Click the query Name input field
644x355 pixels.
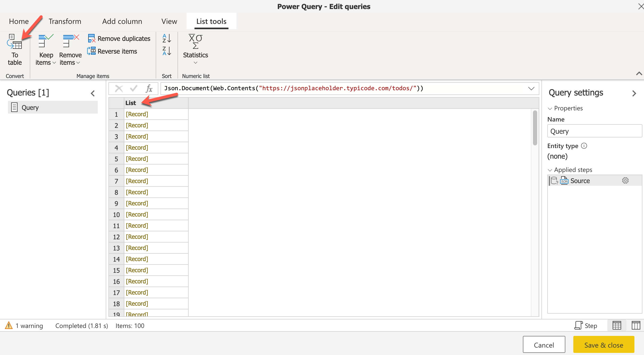pyautogui.click(x=594, y=131)
